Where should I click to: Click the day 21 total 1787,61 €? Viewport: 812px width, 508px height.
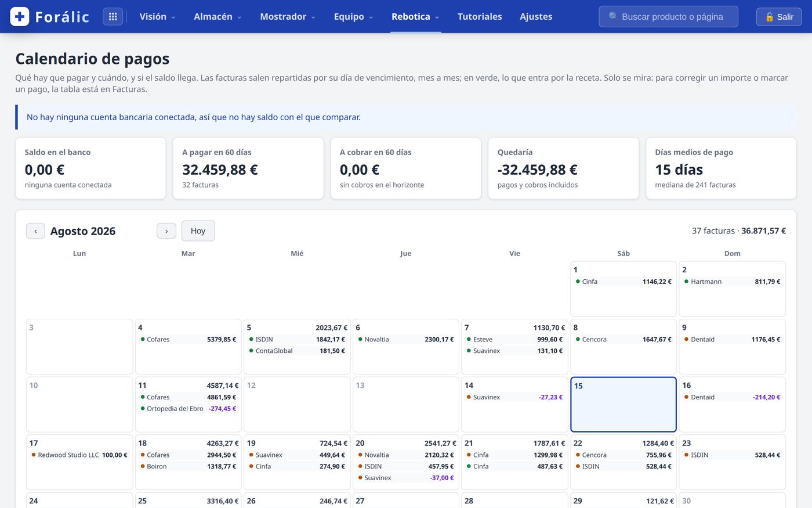pyautogui.click(x=549, y=444)
